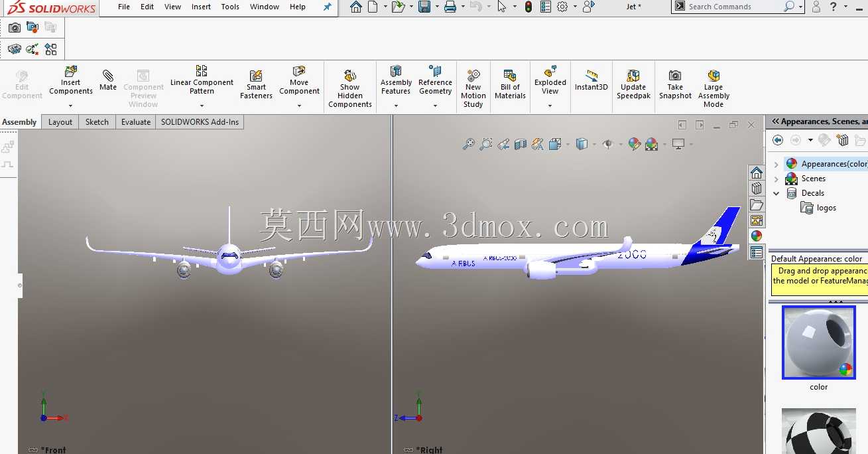Click Insert Components tool
This screenshot has width=868, height=454.
(70, 80)
